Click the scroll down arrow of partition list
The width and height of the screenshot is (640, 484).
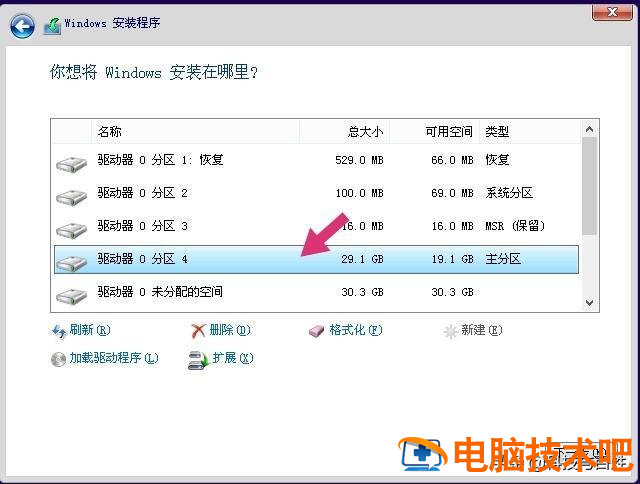tap(589, 303)
